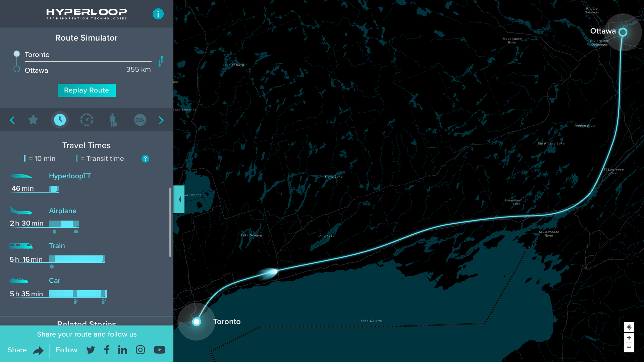Click the Replay Route button
This screenshot has height=362, width=644.
pos(87,90)
